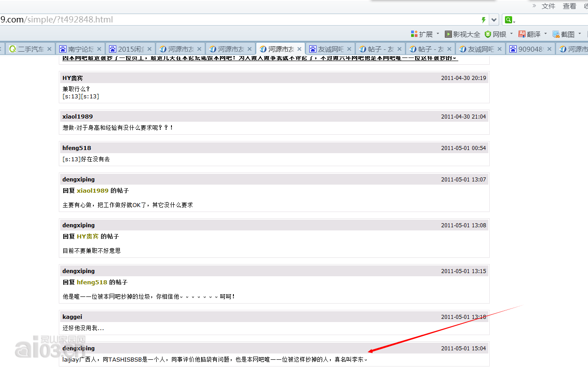Click the timestamp 2011-05-01 13:15
The image size is (588, 371).
point(464,271)
